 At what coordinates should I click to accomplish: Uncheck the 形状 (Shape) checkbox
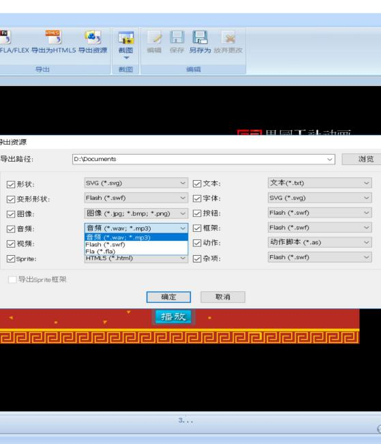click(x=11, y=184)
